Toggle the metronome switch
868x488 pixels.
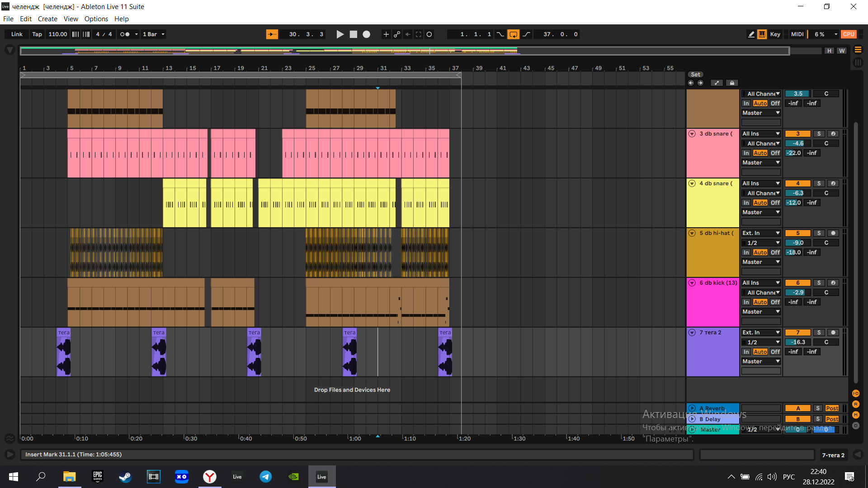pyautogui.click(x=124, y=34)
